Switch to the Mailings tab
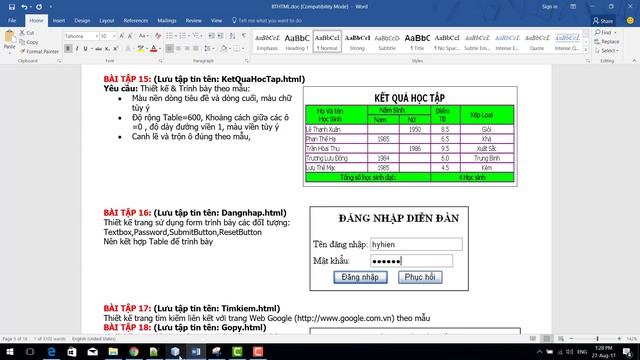This screenshot has width=640, height=360. (x=167, y=20)
